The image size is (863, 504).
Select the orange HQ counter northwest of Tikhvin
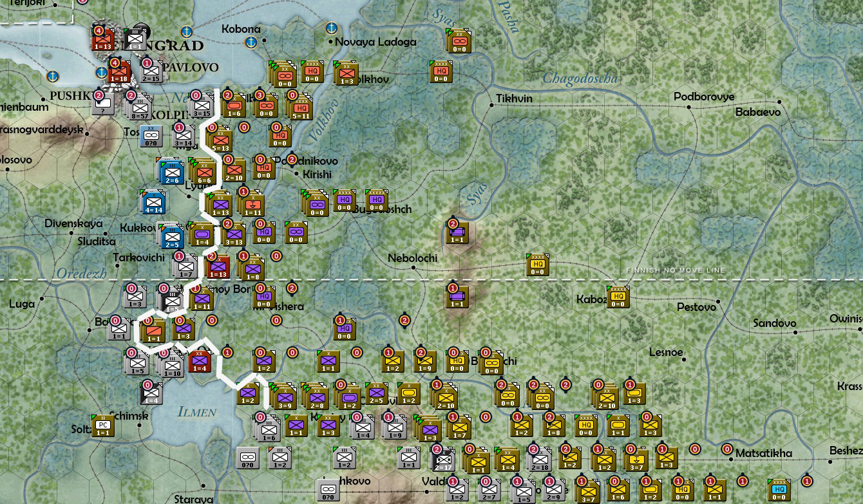442,72
